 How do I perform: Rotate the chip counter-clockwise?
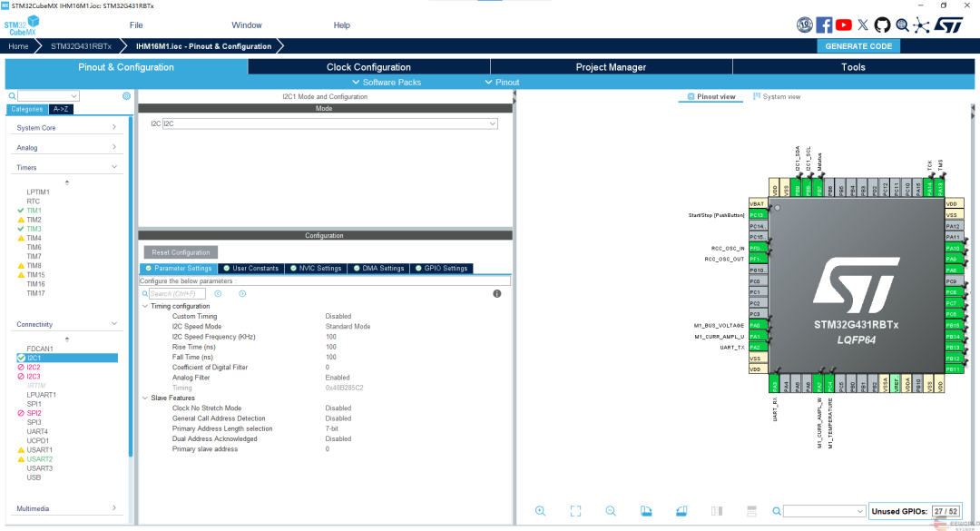681,511
